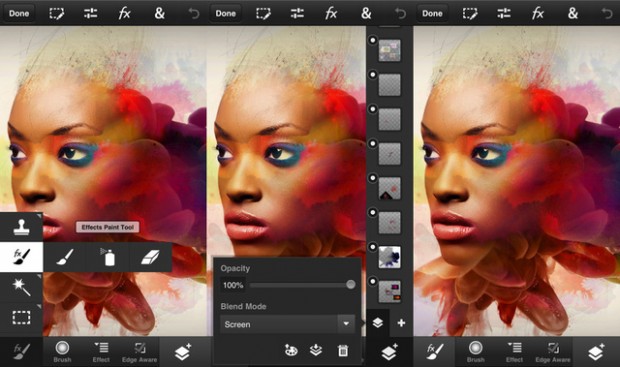Toggle visibility of second layer from top

372,74
